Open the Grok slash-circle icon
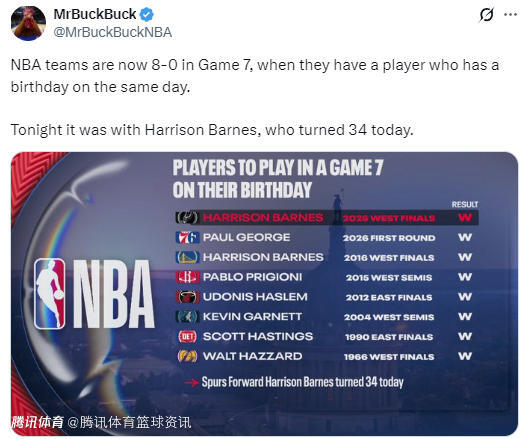Image resolution: width=522 pixels, height=439 pixels. tap(486, 15)
